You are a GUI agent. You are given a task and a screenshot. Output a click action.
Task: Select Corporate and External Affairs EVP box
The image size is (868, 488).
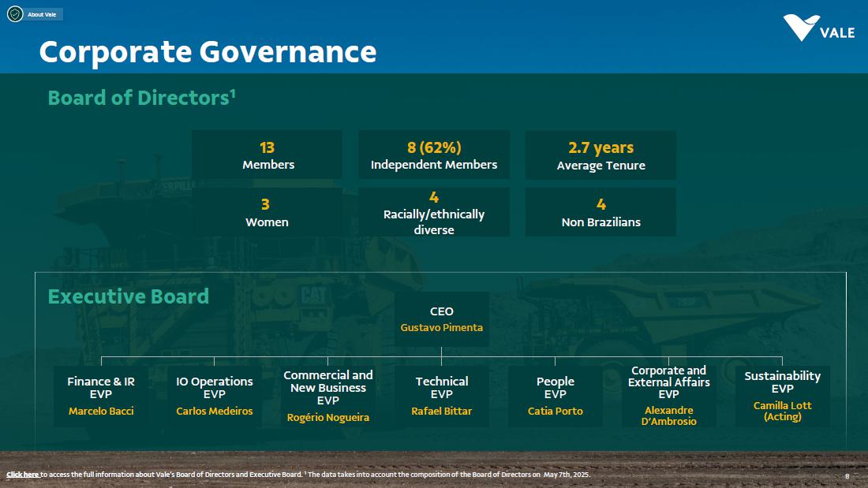(669, 396)
